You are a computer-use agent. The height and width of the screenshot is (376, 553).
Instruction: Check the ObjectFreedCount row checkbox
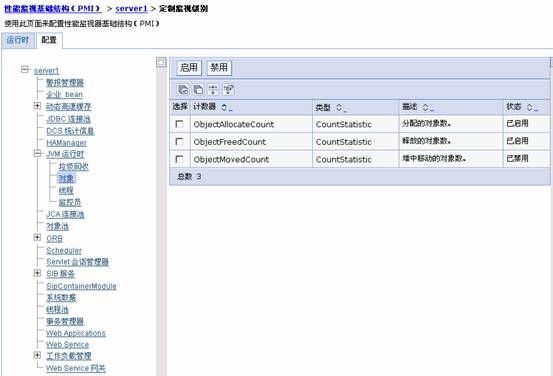pyautogui.click(x=180, y=141)
